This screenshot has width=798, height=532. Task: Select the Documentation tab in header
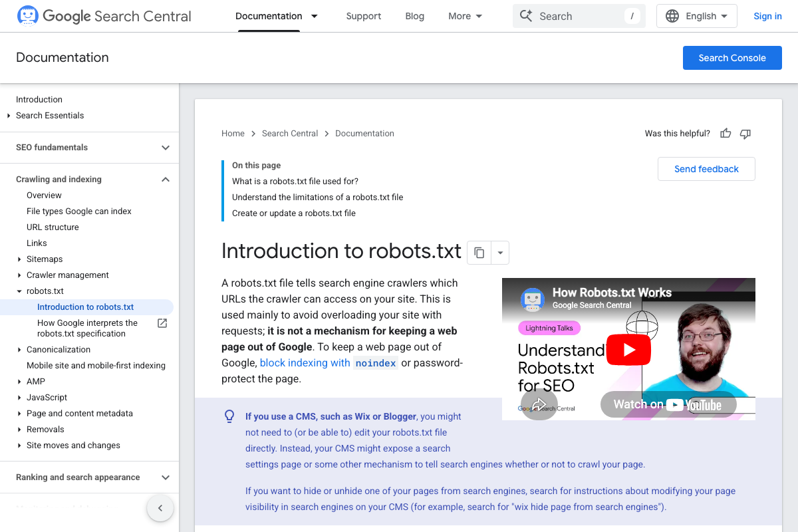(x=269, y=16)
